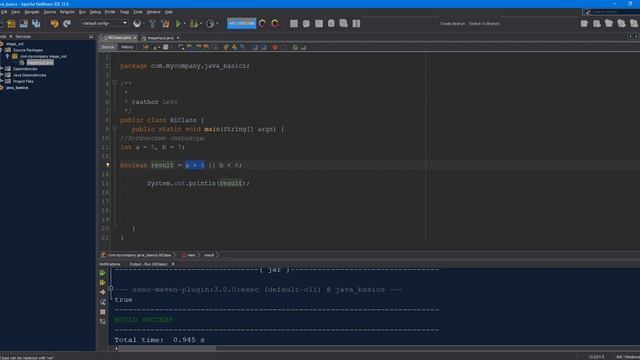Click the first garbage-collect ring icon
640x360 pixels.
(x=262, y=23)
